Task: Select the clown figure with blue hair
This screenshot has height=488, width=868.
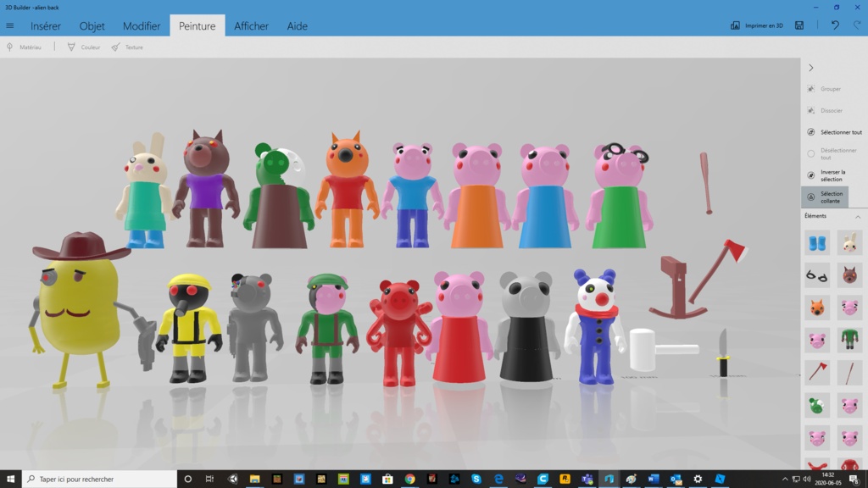Action: [594, 326]
